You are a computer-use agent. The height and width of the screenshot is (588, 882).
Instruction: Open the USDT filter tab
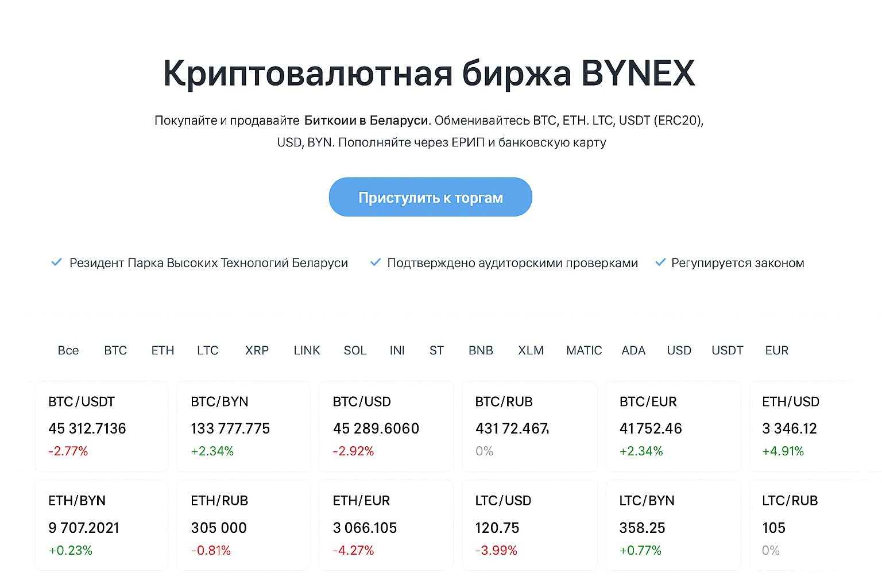[x=726, y=350]
